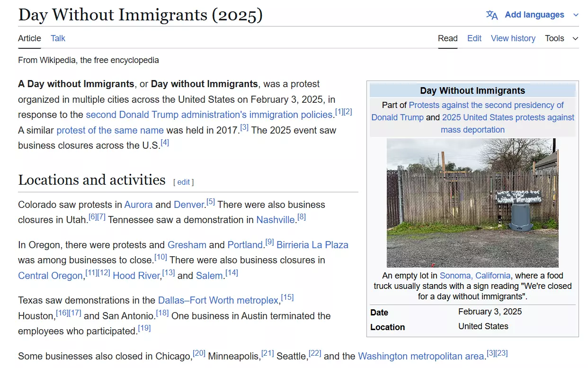Viewport: 588px width, 368px height.
Task: Open the Central Oregon link
Action: click(50, 276)
